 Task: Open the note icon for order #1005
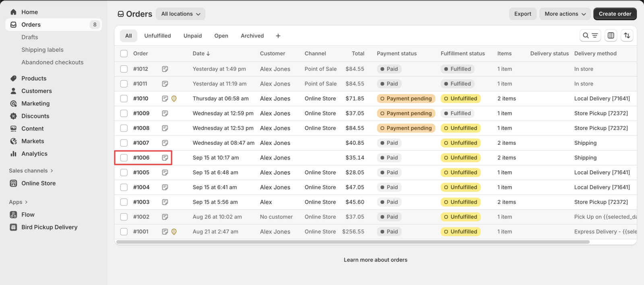coord(165,173)
